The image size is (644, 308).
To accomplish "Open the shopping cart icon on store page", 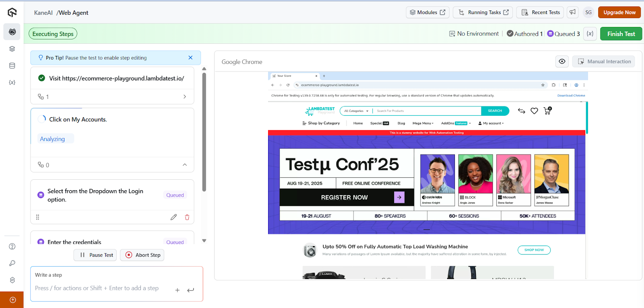I will (x=547, y=111).
